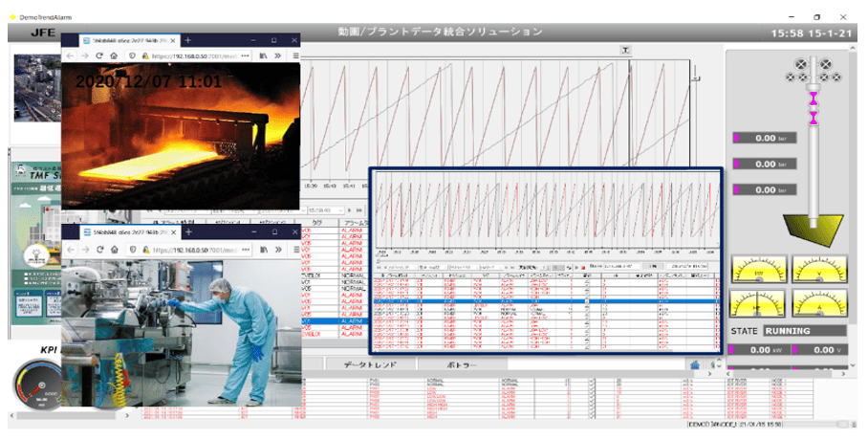
Task: Click the lock warning icon in furnace browser
Action: 145,55
